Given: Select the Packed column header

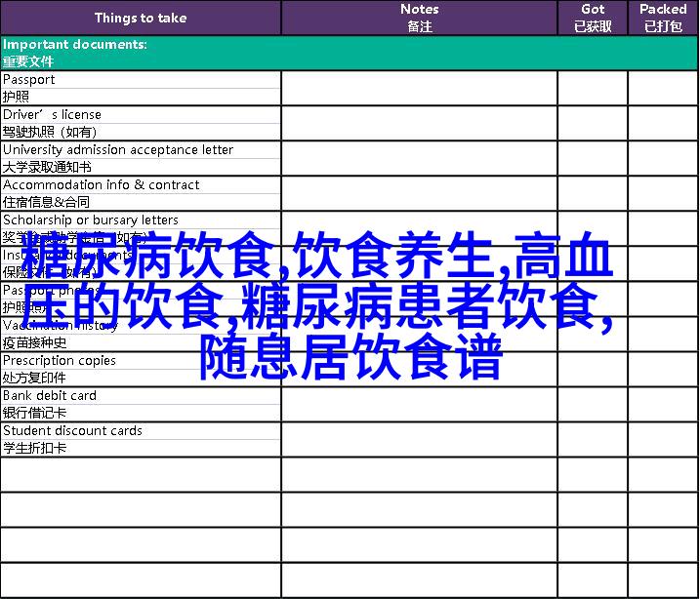Looking at the screenshot, I should point(663,18).
